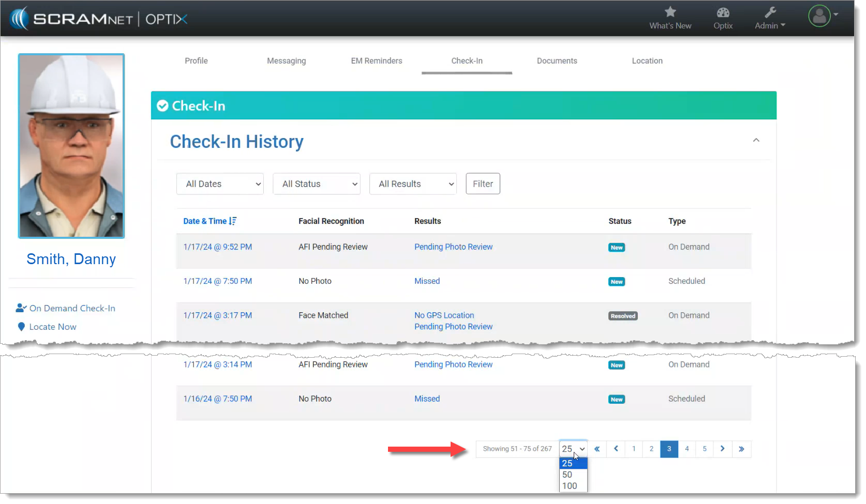Jump to first page of results

click(597, 449)
